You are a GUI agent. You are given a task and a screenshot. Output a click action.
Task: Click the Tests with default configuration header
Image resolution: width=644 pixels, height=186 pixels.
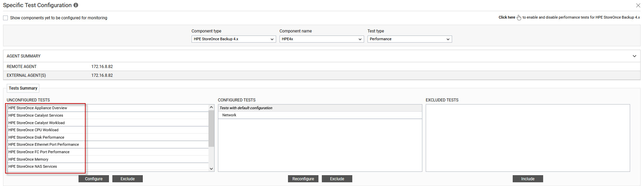coord(320,108)
